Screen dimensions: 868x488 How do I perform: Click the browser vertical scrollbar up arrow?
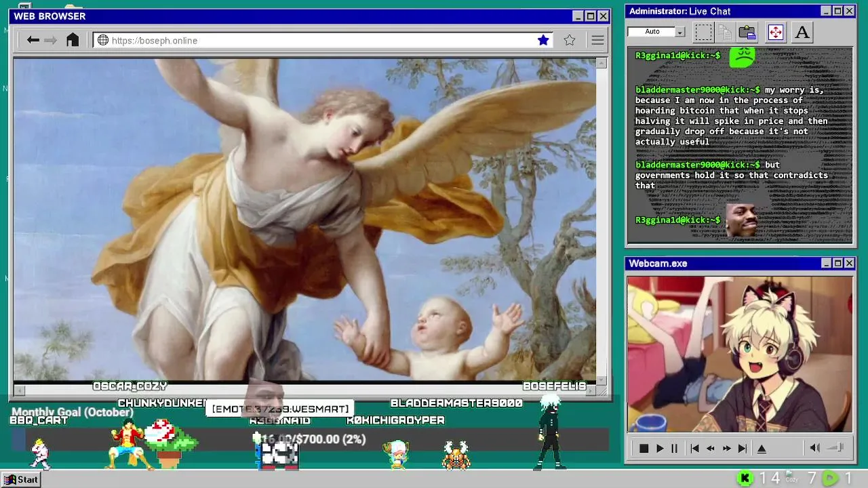coord(601,63)
